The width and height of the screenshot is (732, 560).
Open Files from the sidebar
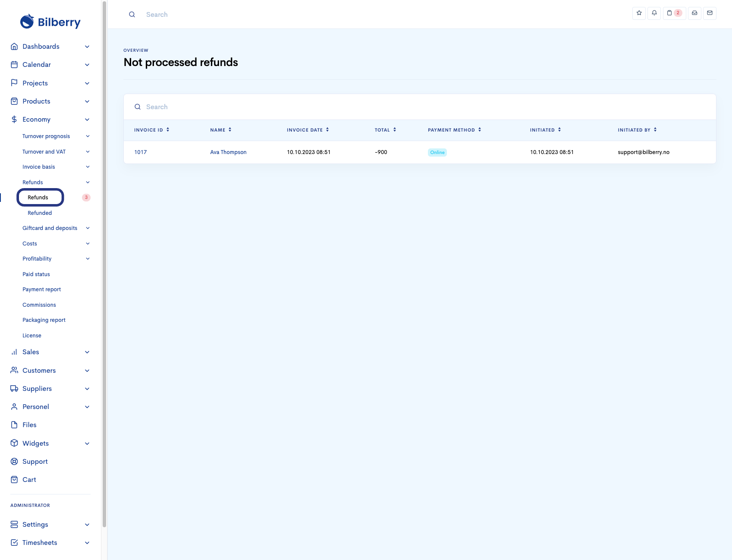[29, 425]
